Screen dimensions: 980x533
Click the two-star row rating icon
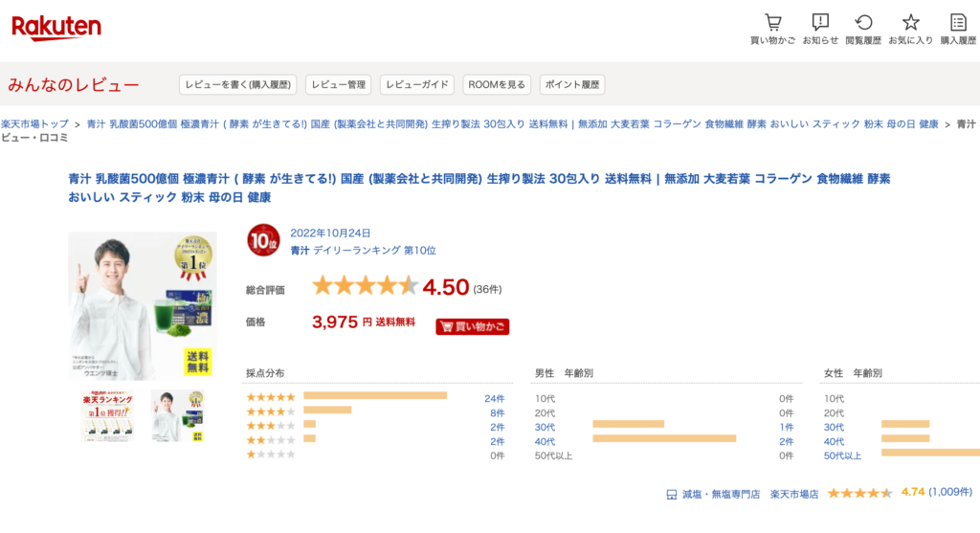(271, 440)
